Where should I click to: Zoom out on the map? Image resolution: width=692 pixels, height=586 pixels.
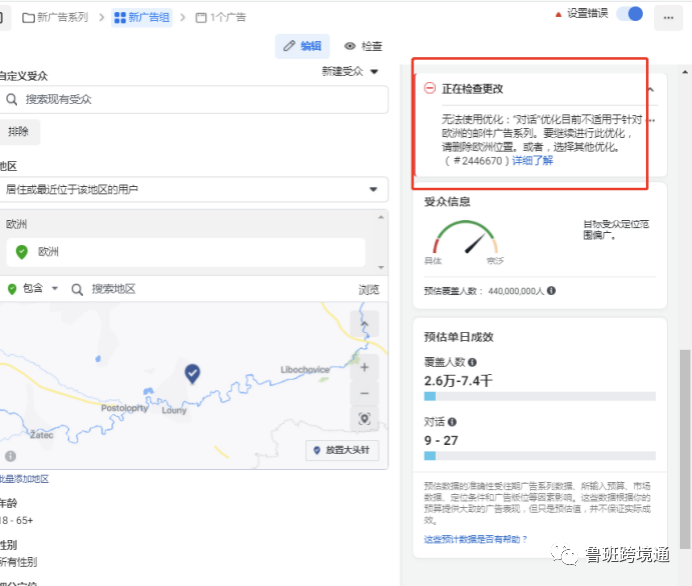pos(365,393)
